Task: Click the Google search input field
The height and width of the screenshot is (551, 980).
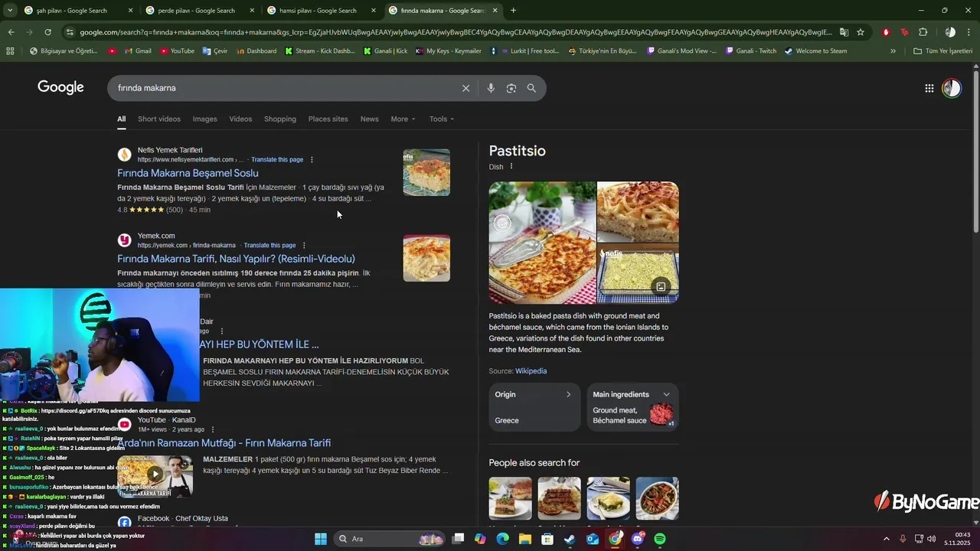Action: (283, 88)
